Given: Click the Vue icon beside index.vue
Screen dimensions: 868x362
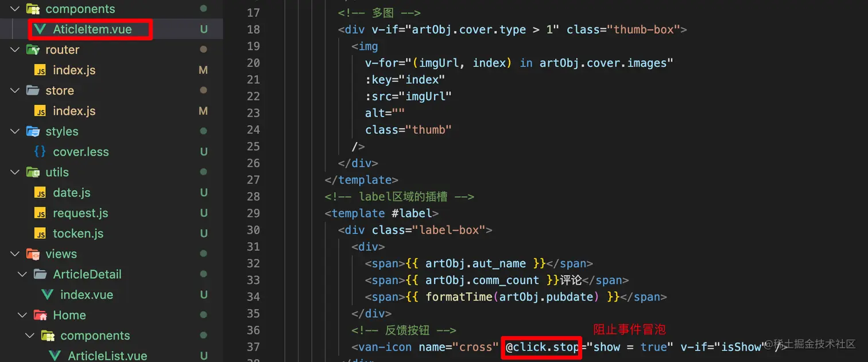Looking at the screenshot, I should point(48,294).
